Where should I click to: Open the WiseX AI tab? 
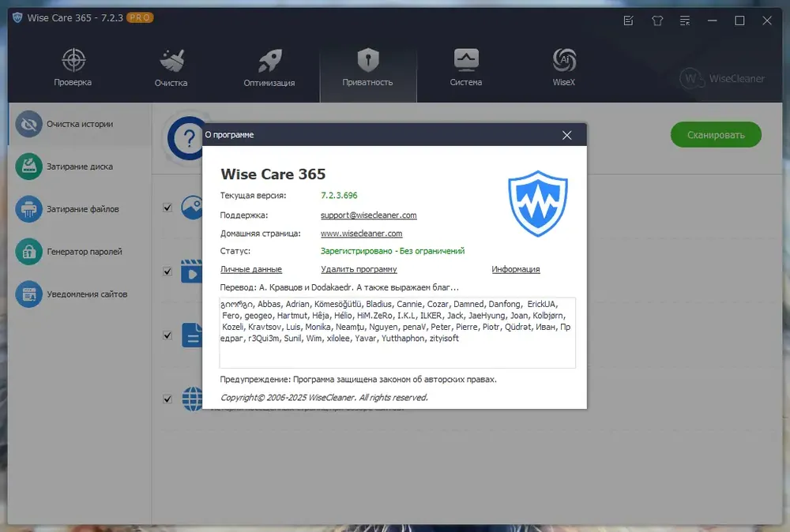(x=564, y=67)
